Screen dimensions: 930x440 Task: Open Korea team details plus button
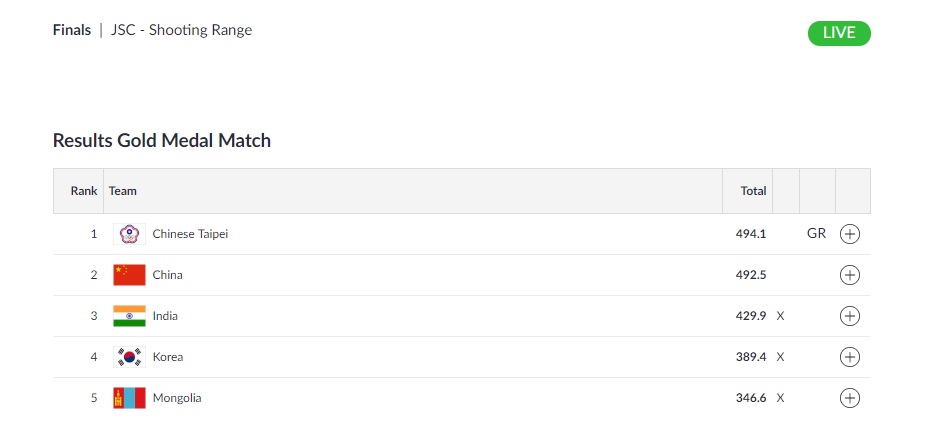pyautogui.click(x=849, y=357)
